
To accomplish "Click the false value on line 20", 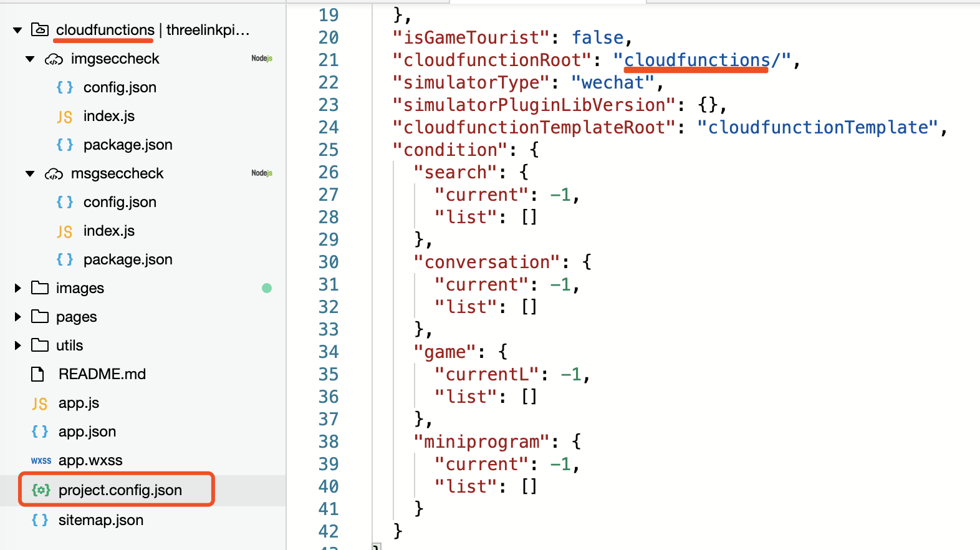I will (x=597, y=37).
